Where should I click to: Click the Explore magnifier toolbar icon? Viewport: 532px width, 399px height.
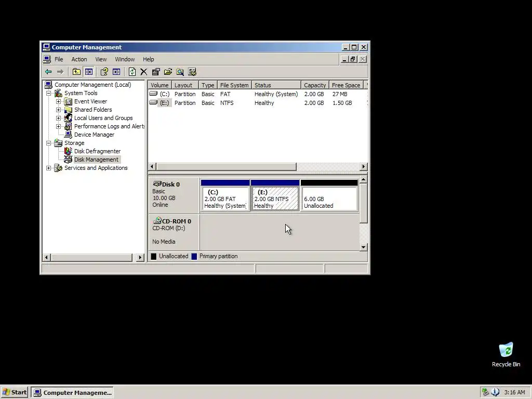(180, 72)
